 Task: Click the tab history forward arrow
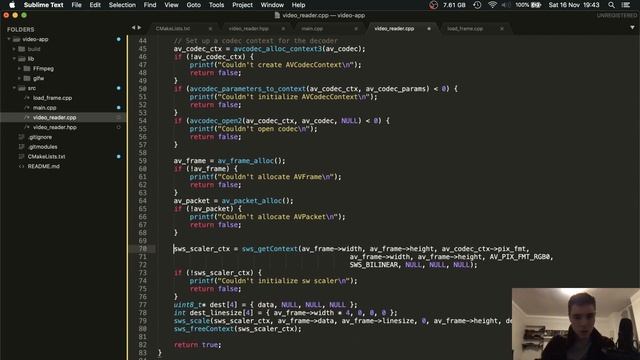(x=140, y=28)
